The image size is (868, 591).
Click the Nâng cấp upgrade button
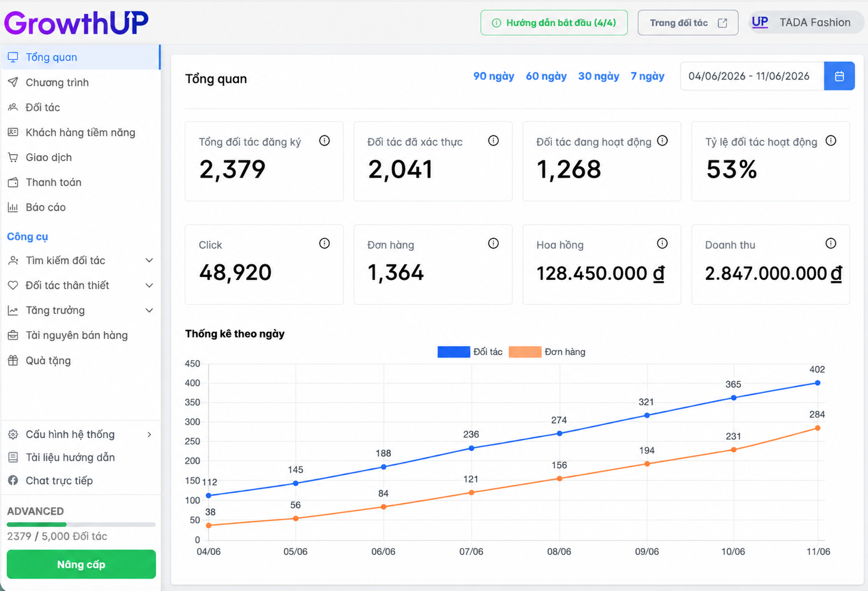click(81, 564)
